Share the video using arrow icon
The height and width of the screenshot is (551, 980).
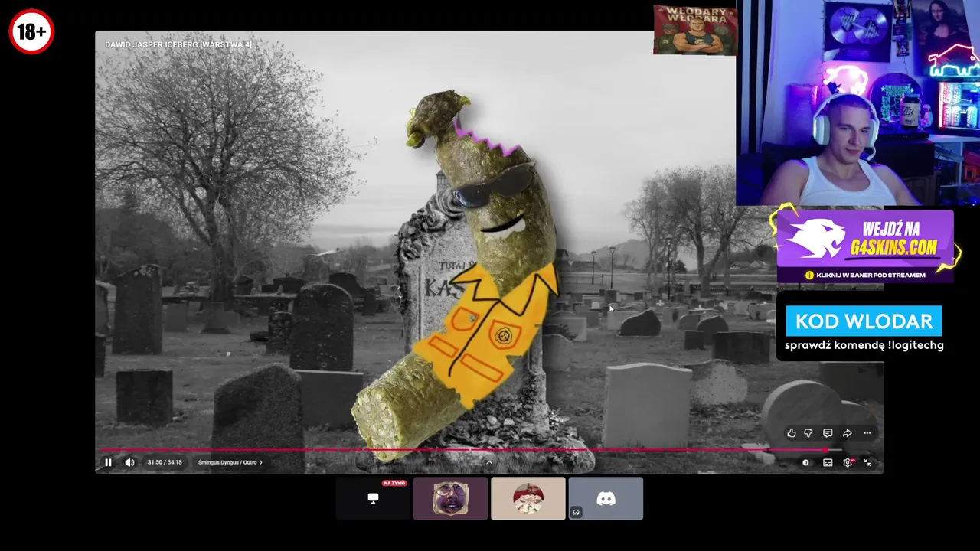click(847, 433)
